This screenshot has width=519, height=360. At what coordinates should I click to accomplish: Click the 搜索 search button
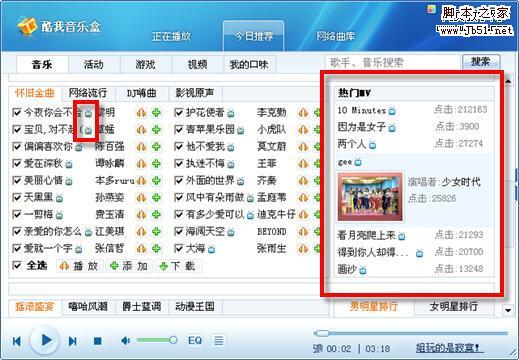pyautogui.click(x=481, y=62)
